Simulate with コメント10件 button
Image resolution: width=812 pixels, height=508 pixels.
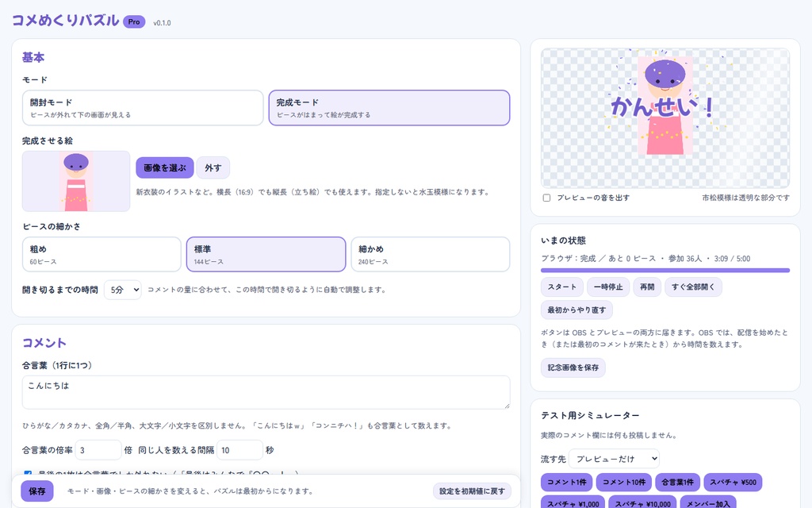[623, 482]
